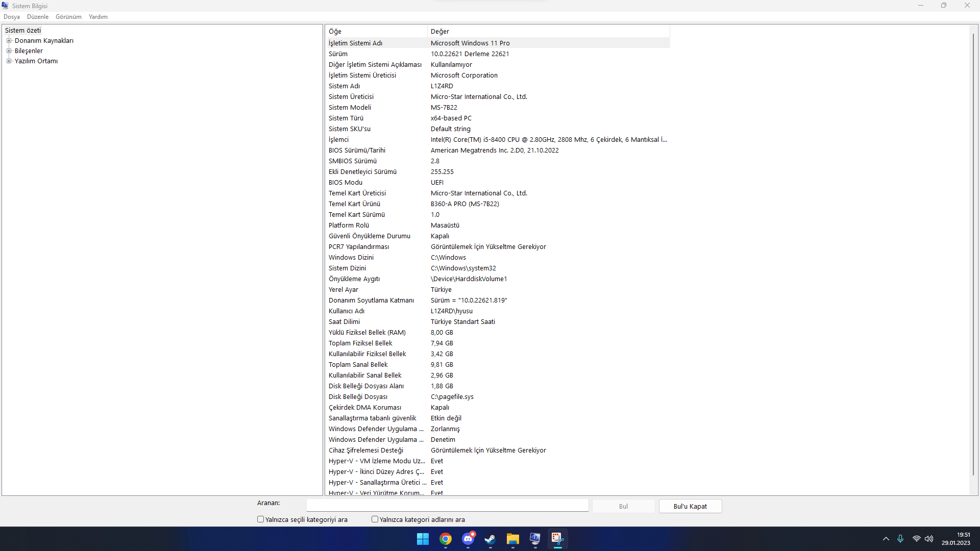Screen dimensions: 980x551
Task: Open the Dosya menu
Action: pyautogui.click(x=12, y=17)
